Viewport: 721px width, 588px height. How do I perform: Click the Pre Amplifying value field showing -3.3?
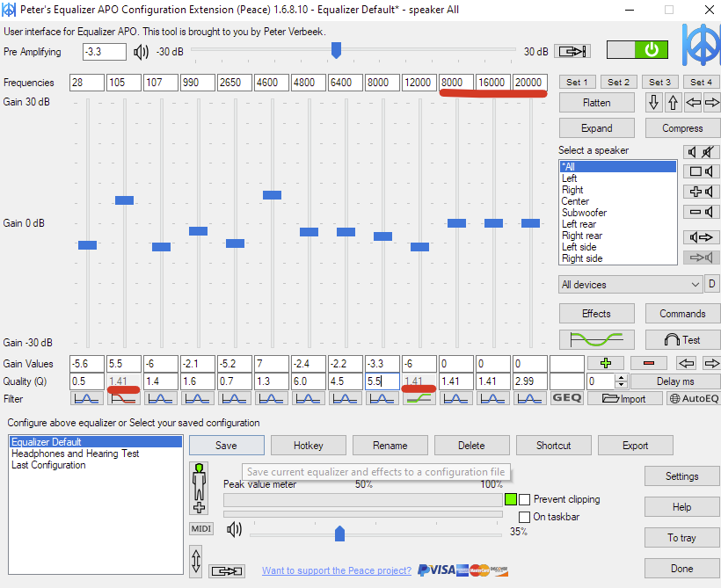click(x=105, y=52)
